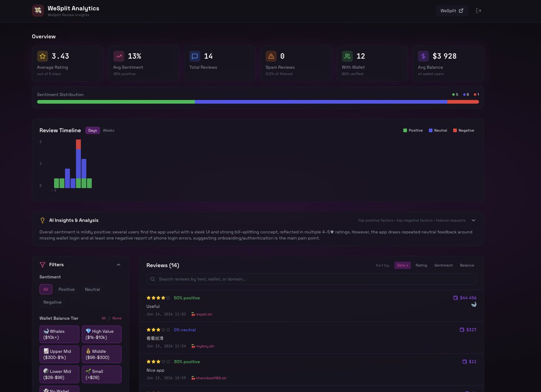Click the whale emoji under $44 456

[x=474, y=305]
